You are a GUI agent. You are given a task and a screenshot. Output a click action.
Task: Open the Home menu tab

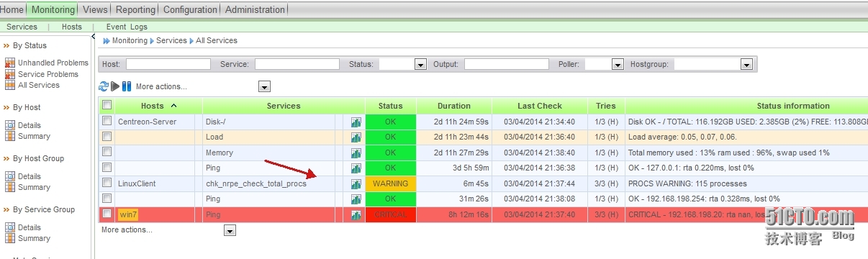pyautogui.click(x=12, y=9)
